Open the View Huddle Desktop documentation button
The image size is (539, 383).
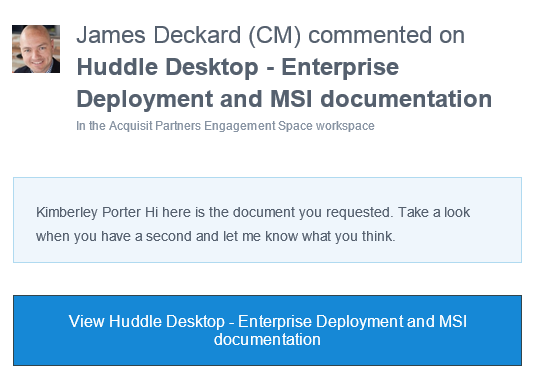point(267,330)
